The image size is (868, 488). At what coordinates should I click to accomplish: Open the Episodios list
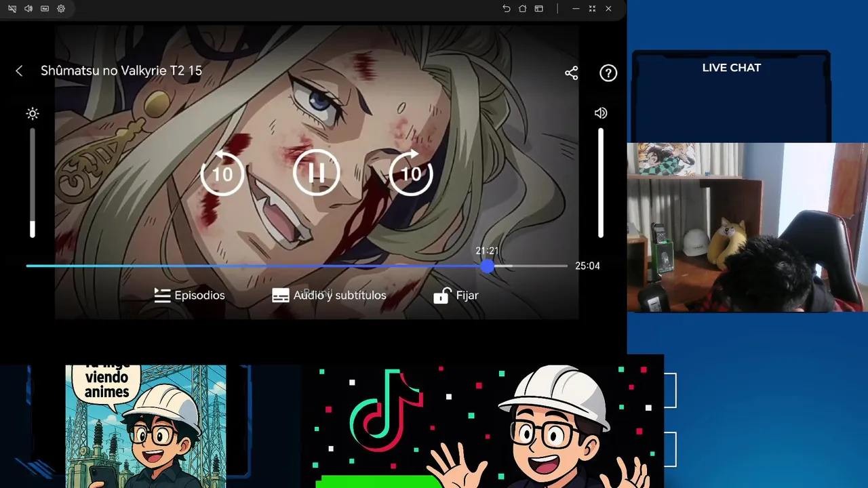(189, 296)
